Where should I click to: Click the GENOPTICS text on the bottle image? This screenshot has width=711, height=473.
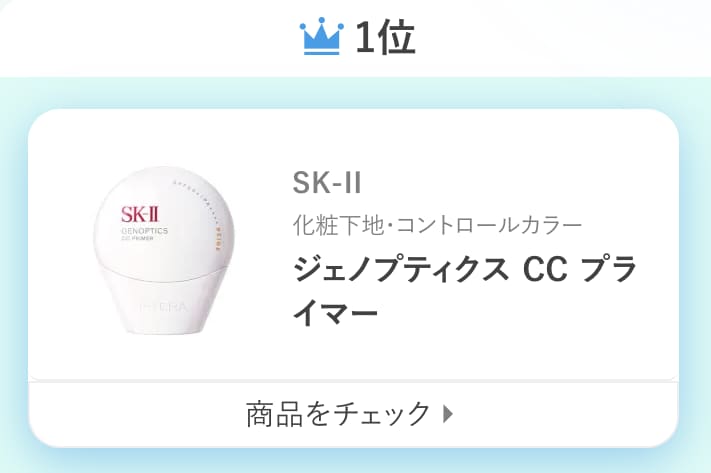(145, 231)
